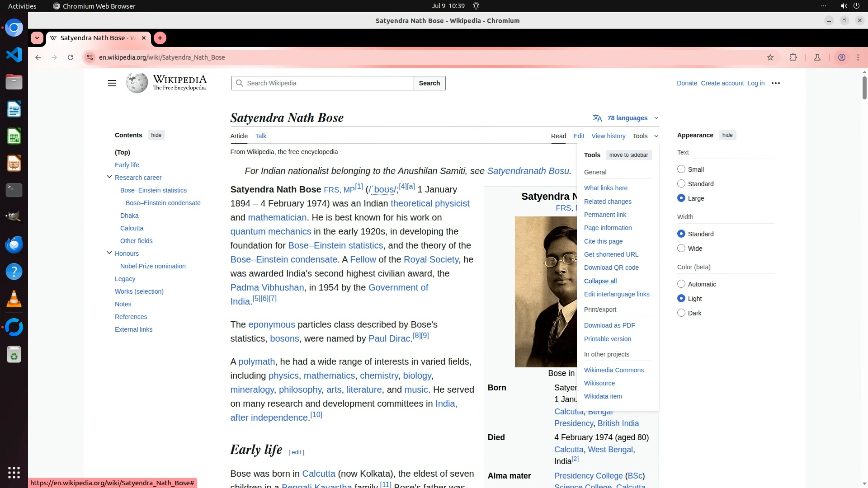Switch to the Talk tab
The width and height of the screenshot is (868, 488).
tap(260, 136)
